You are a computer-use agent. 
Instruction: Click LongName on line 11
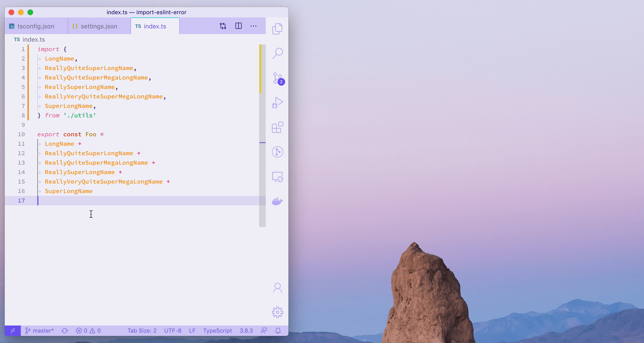pyautogui.click(x=60, y=144)
